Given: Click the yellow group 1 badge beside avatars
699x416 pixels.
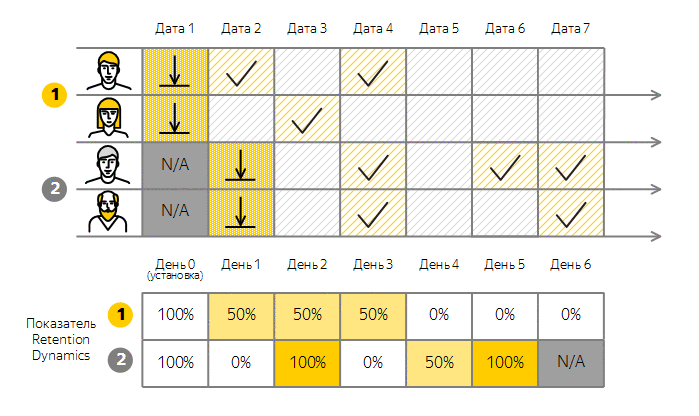Looking at the screenshot, I should [54, 95].
